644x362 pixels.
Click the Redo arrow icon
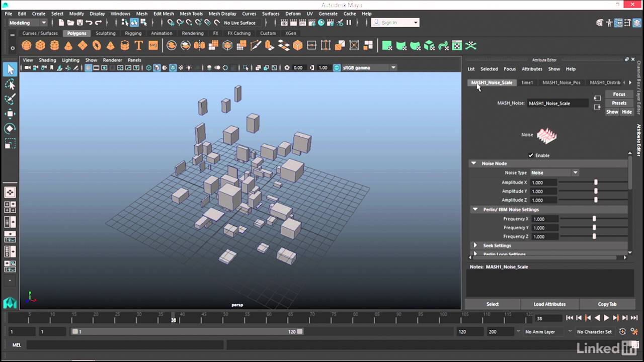point(99,23)
